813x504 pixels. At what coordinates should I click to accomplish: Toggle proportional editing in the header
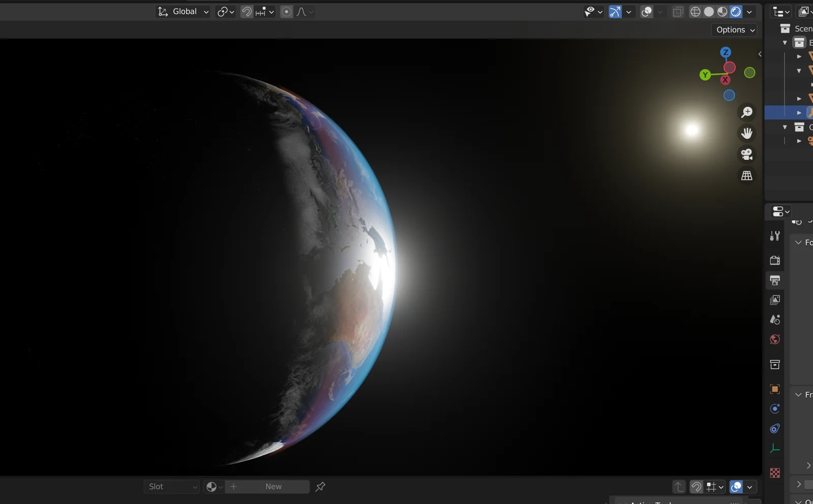tap(287, 11)
